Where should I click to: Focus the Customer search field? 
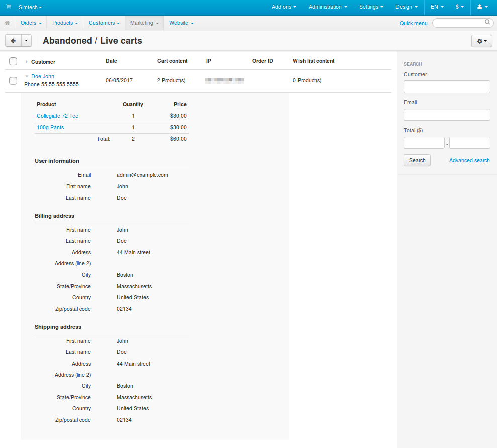(447, 86)
